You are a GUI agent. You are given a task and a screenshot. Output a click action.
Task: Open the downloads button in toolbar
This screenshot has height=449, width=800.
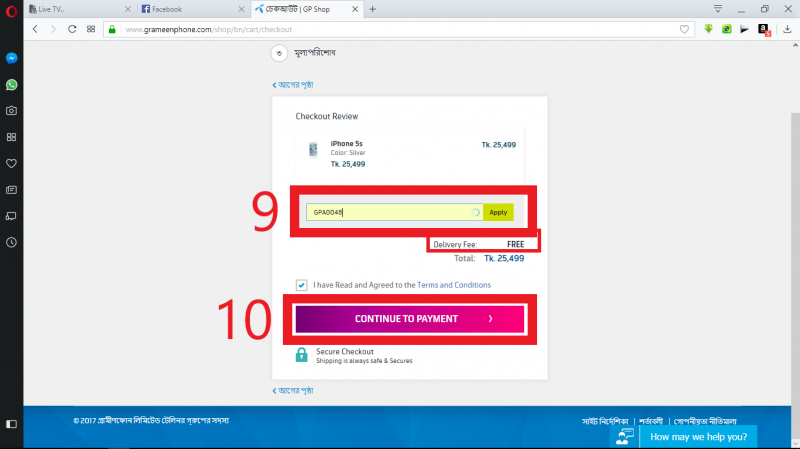(x=787, y=29)
